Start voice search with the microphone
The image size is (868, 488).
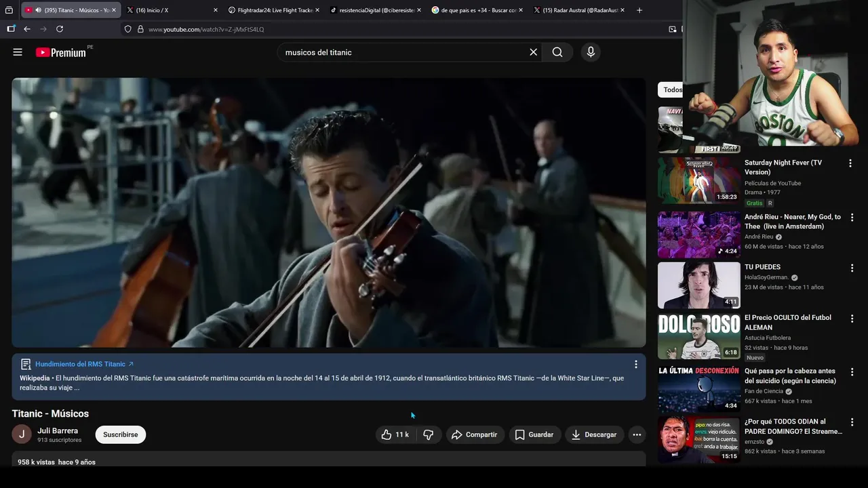pos(591,52)
